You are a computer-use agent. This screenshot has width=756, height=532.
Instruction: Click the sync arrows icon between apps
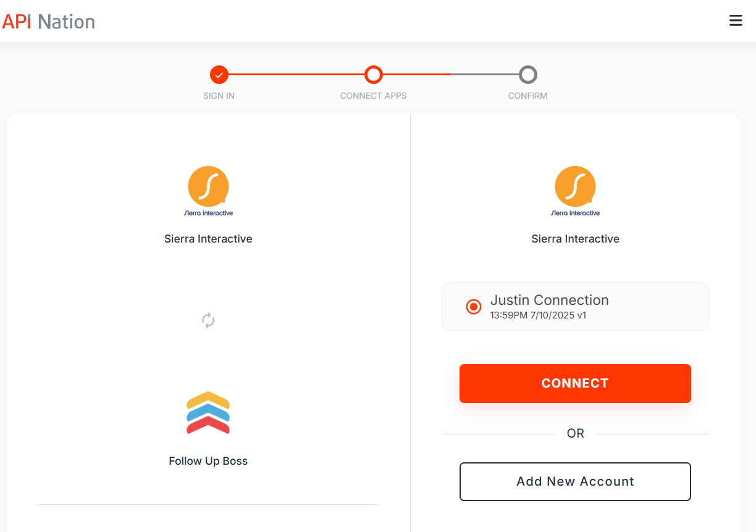(208, 320)
